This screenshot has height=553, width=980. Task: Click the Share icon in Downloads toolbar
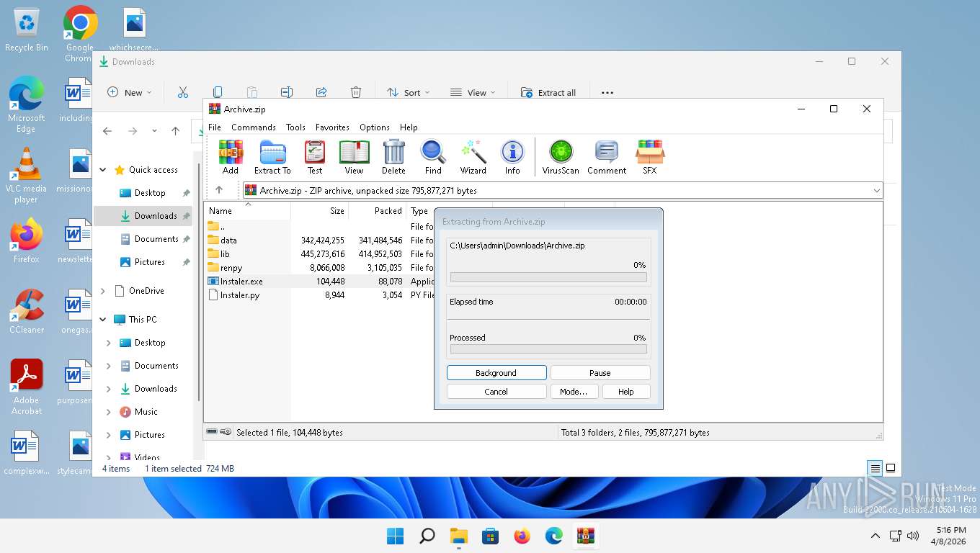pos(321,92)
